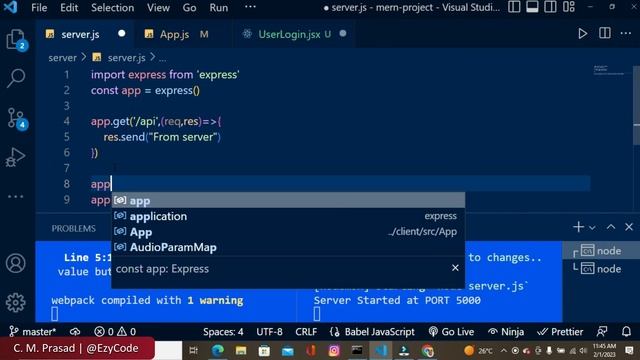Toggle the bottom panel layout icon

(x=532, y=7)
